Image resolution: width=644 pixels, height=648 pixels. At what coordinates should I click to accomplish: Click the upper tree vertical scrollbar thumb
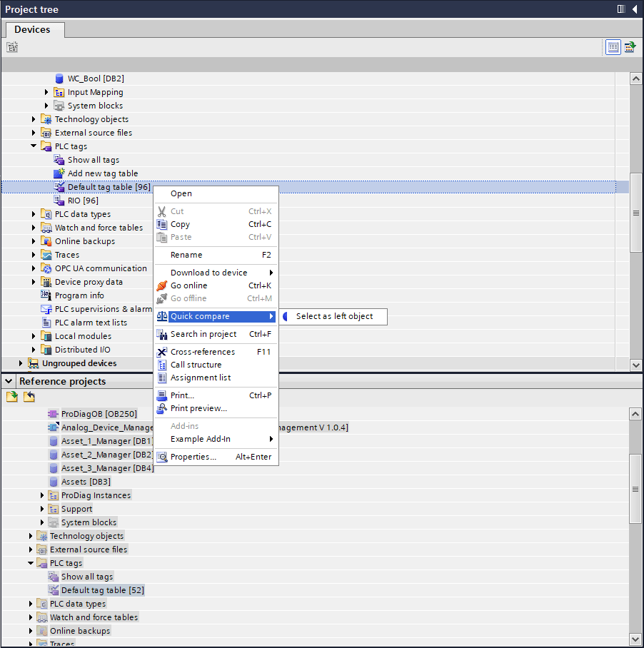(x=636, y=213)
